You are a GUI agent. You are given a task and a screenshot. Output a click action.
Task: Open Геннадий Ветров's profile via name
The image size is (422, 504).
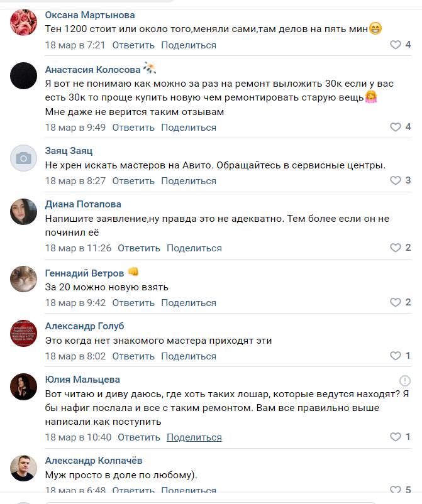pos(84,273)
